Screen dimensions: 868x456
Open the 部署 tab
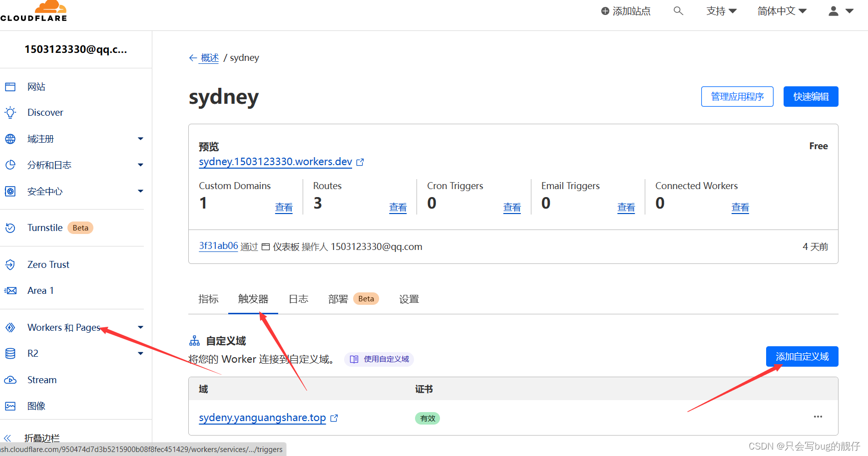tap(338, 299)
